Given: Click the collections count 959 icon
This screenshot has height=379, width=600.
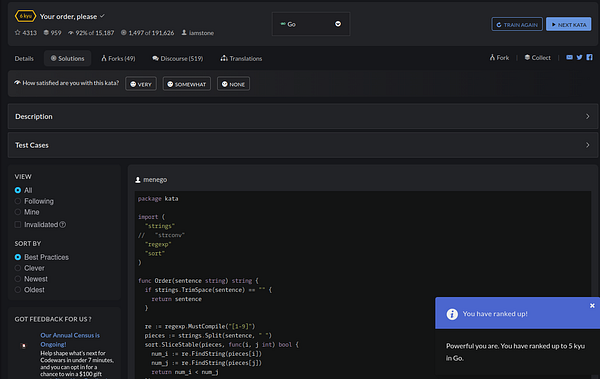Looking at the screenshot, I should coord(46,33).
